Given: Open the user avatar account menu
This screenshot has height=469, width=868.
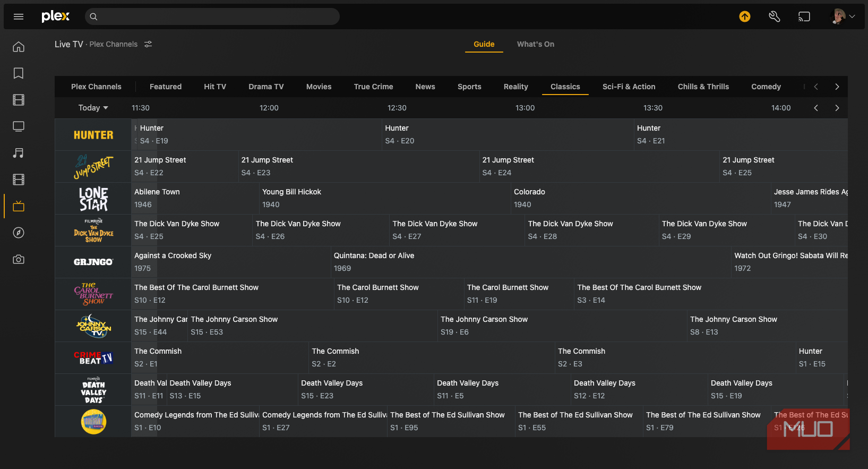Looking at the screenshot, I should click(x=843, y=16).
